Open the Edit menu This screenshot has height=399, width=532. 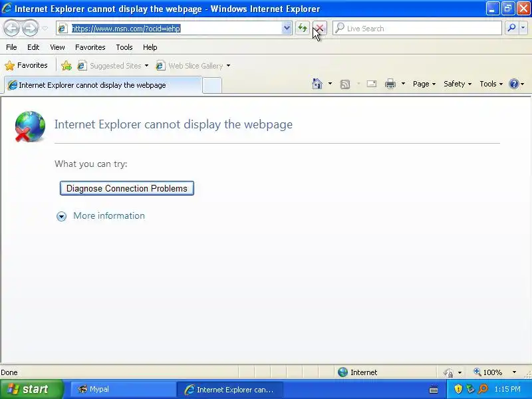point(33,47)
